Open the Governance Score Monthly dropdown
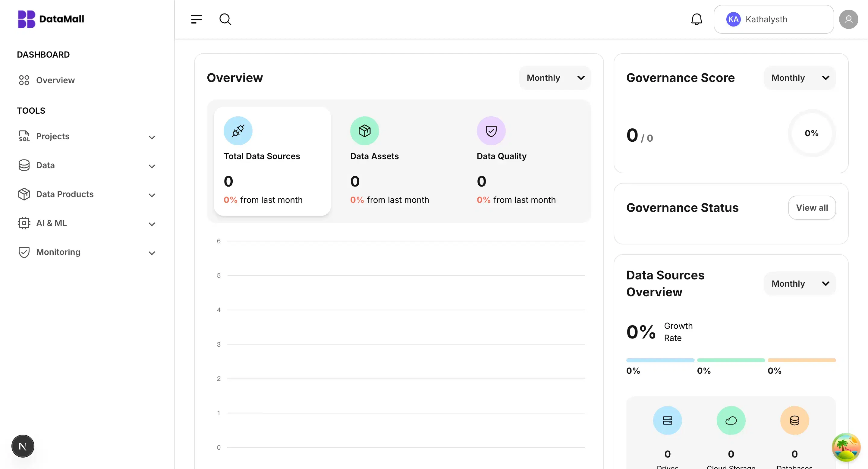868x469 pixels. click(x=800, y=78)
